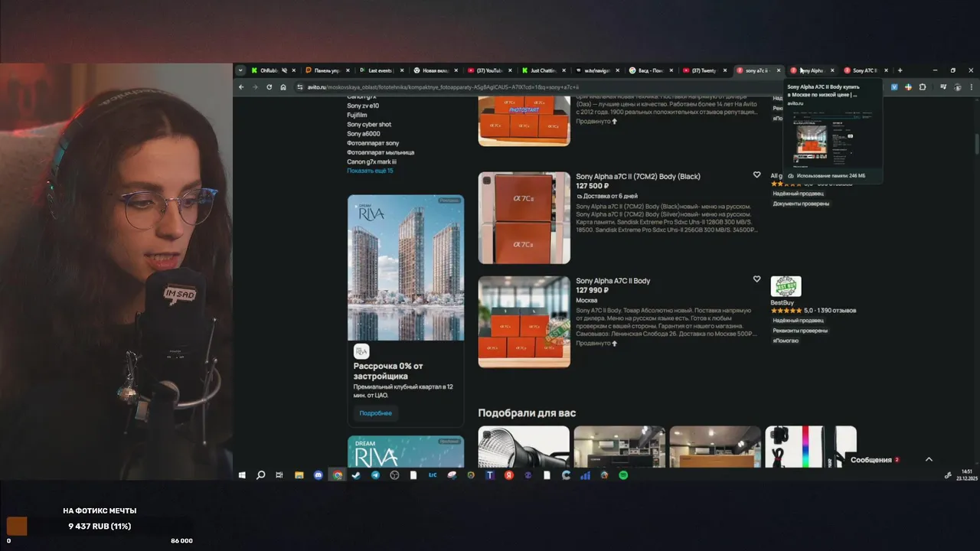
Task: Open photo of 127 990 ₽ Sony listing
Action: 524,322
